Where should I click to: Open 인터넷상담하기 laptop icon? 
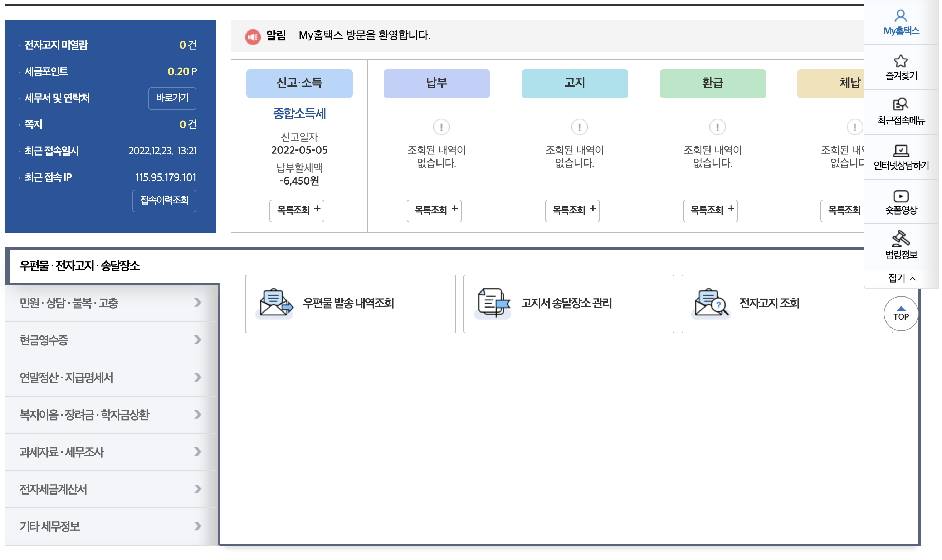(901, 151)
